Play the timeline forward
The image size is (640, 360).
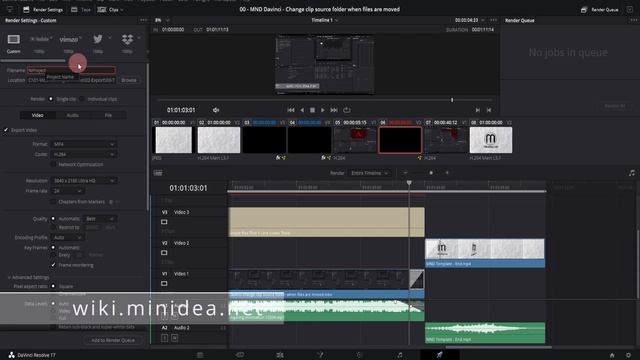tap(323, 110)
